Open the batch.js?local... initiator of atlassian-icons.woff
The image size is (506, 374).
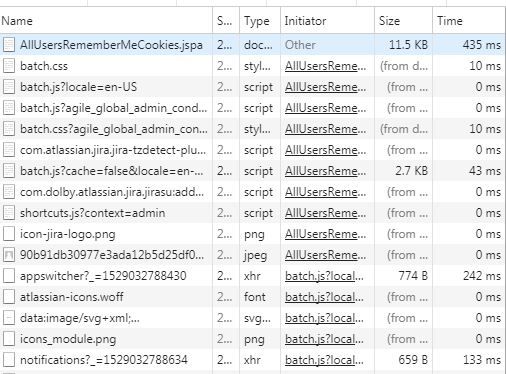tap(324, 297)
